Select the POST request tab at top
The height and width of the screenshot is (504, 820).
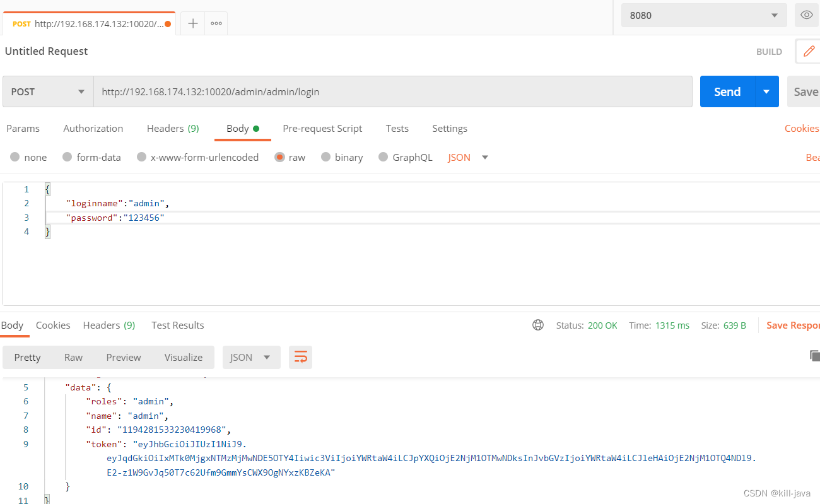(x=88, y=23)
